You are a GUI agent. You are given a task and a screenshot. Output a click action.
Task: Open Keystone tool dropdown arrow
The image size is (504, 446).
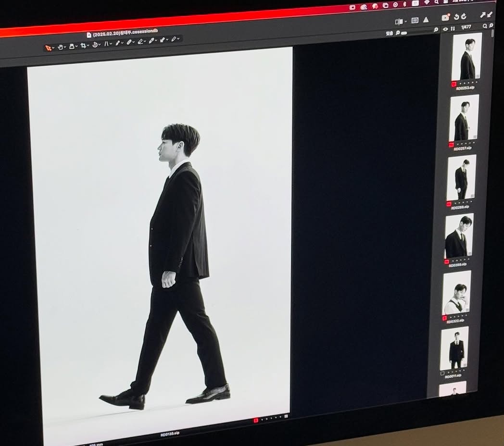pyautogui.click(x=111, y=43)
